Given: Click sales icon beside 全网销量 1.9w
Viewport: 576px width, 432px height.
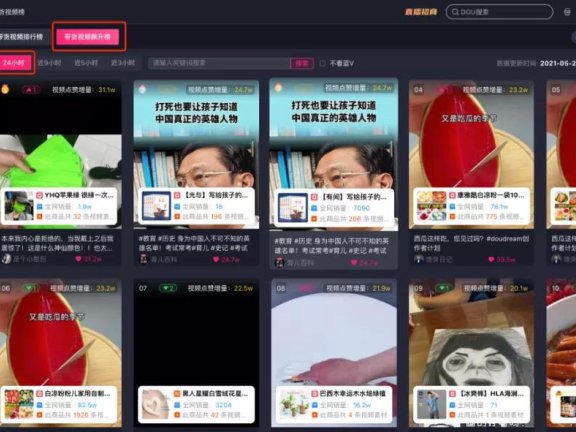Looking at the screenshot, I should tap(39, 207).
